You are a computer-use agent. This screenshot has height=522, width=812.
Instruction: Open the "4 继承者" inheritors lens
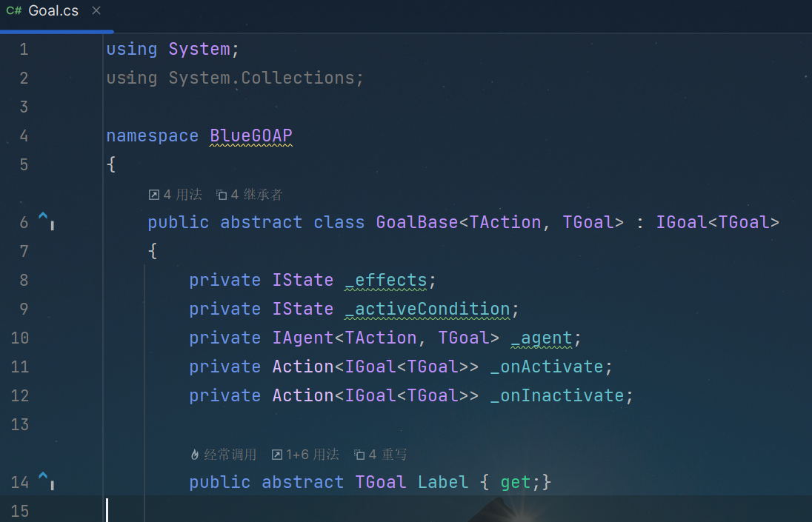(250, 195)
